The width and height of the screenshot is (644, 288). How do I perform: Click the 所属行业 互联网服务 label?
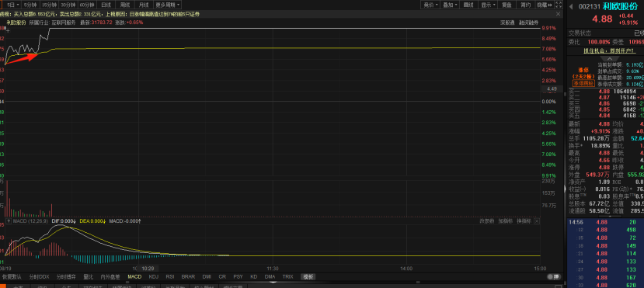[53, 23]
